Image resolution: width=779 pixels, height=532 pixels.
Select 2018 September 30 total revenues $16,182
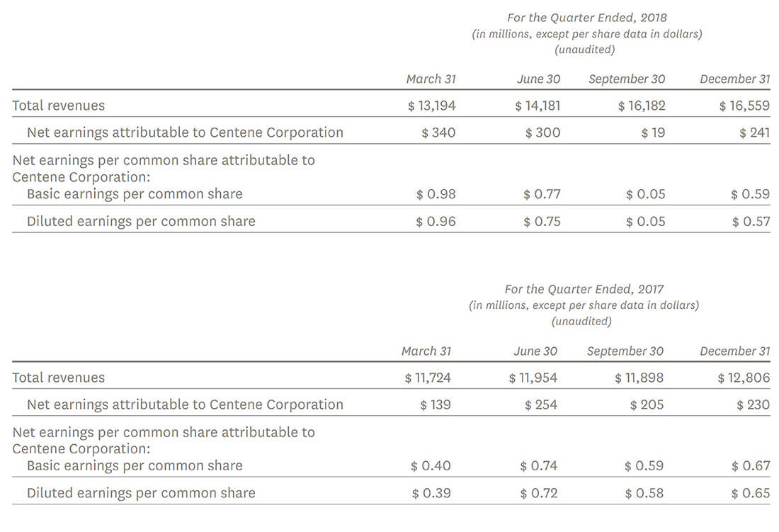coord(642,106)
